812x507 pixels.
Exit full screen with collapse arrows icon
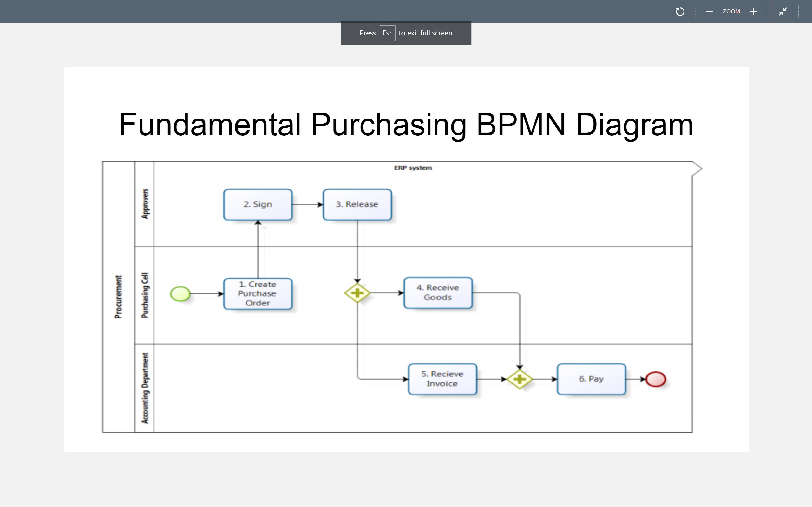point(783,12)
